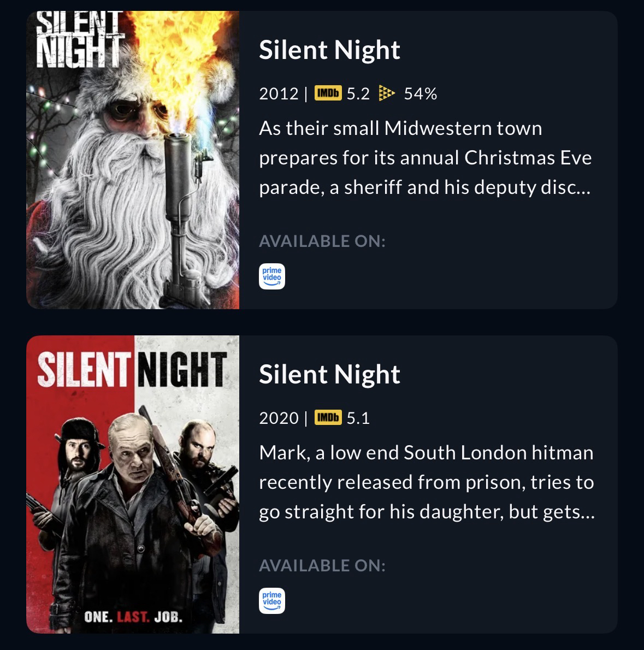
Task: Click AVAILABLE ON label in first card
Action: point(322,241)
